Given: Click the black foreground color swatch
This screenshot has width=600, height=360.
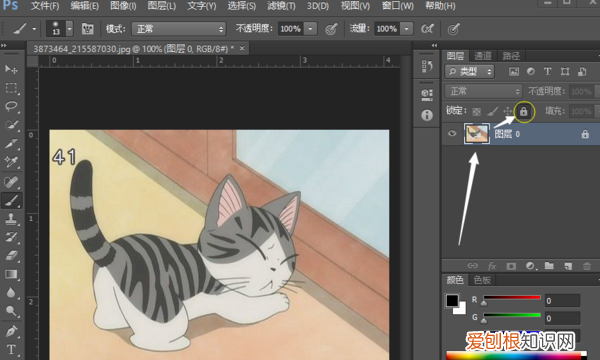Looking at the screenshot, I should (x=452, y=300).
